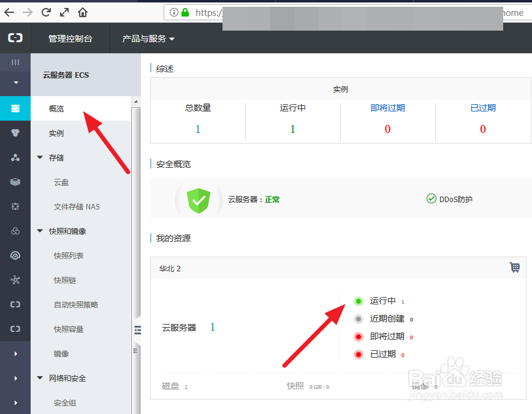Viewport: 532px width, 414px height.
Task: Open the chip-shaped icon in sidebar
Action: pyautogui.click(x=15, y=206)
